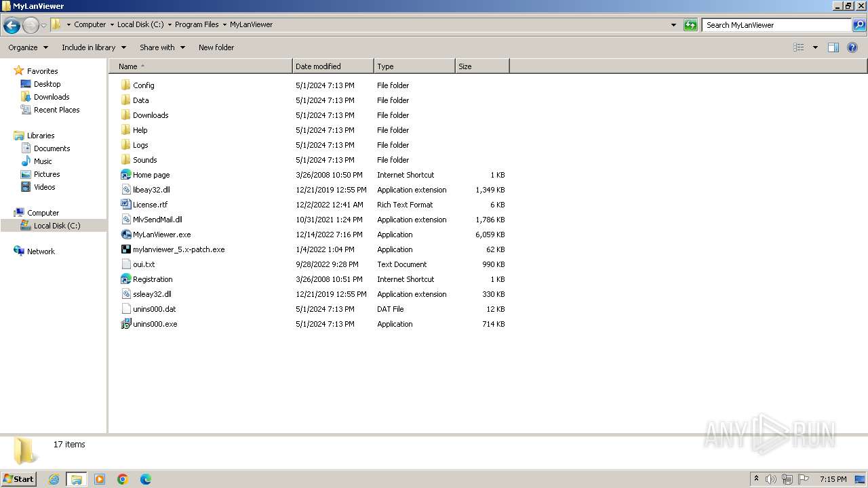Open Recent Places in navigation pane

tap(56, 110)
